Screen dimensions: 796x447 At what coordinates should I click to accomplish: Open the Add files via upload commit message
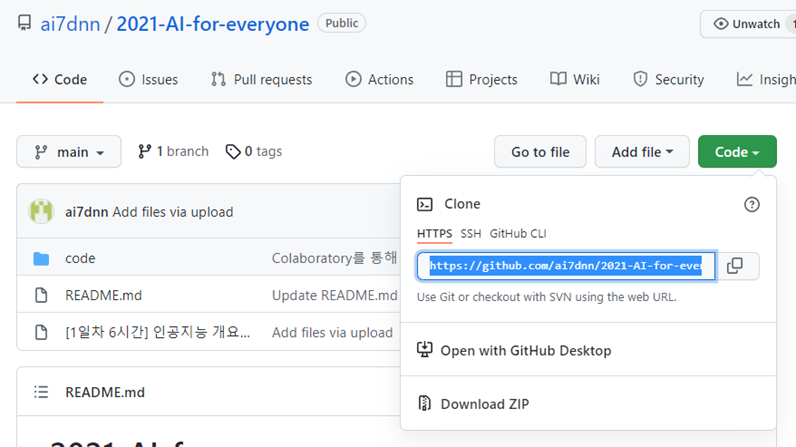point(173,212)
